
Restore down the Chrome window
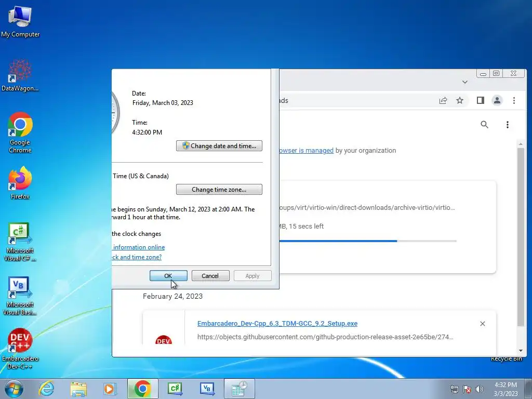[496, 73]
